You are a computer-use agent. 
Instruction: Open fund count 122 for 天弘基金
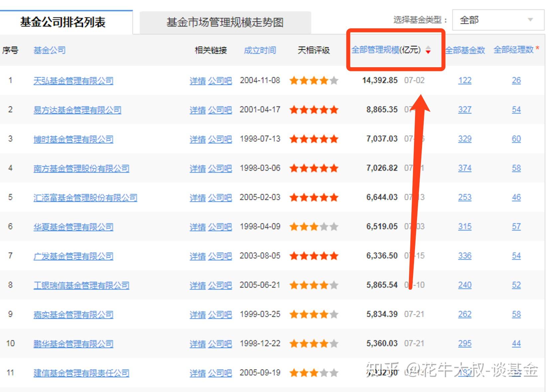[x=465, y=80]
